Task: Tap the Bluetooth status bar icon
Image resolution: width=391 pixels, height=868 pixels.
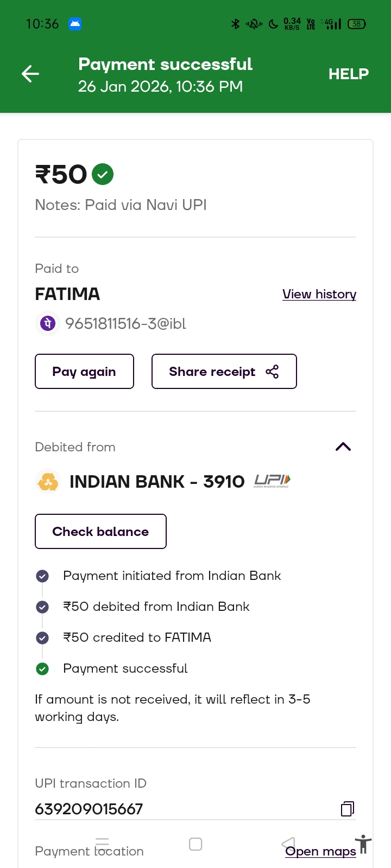Action: point(235,24)
